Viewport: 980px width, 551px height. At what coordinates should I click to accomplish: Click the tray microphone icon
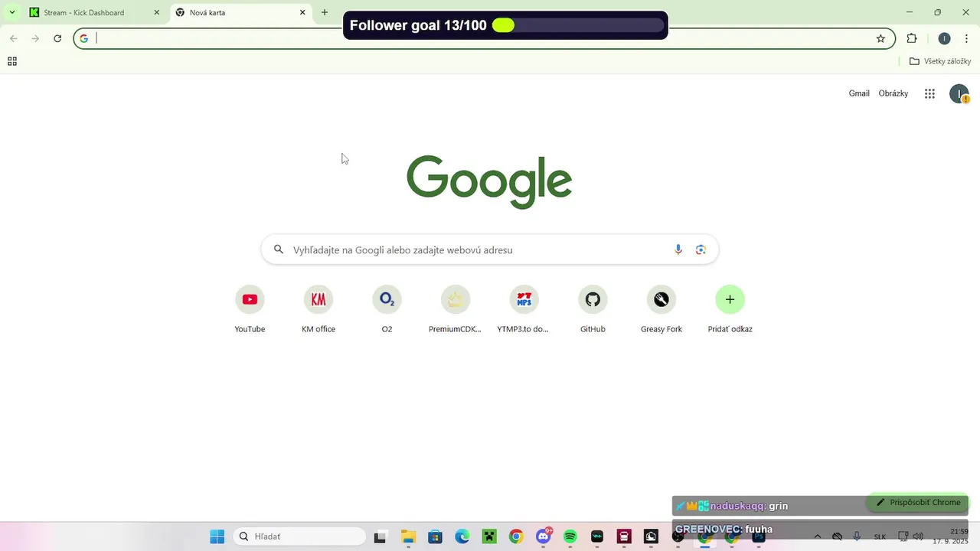857,536
